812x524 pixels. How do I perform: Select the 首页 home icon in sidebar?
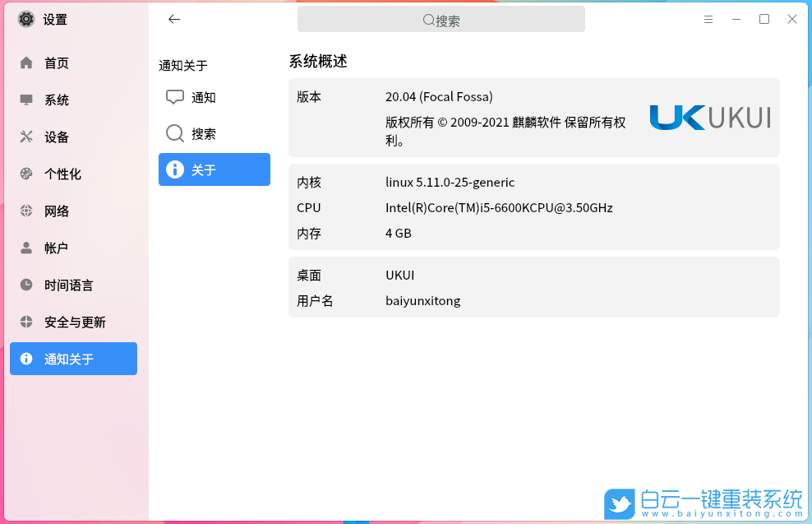[x=25, y=63]
